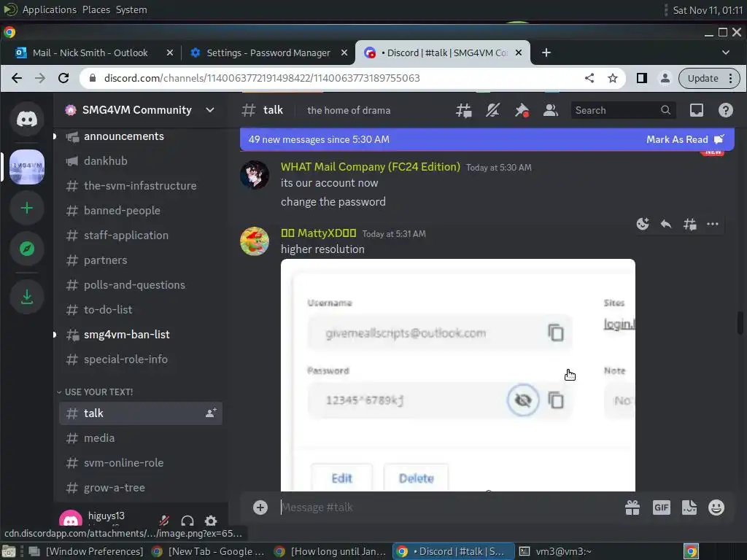Screen dimensions: 747x560
Task: Bookmark this page star icon
Action: (613, 78)
